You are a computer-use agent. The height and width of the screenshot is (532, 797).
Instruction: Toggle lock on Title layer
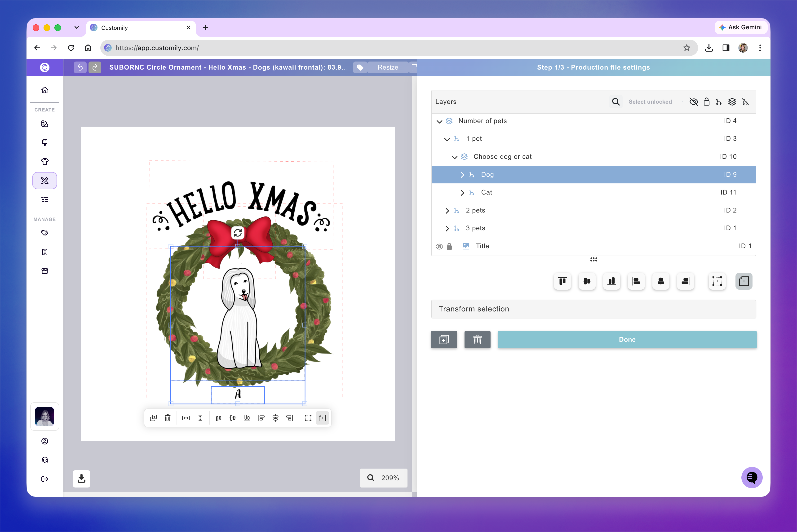click(449, 246)
